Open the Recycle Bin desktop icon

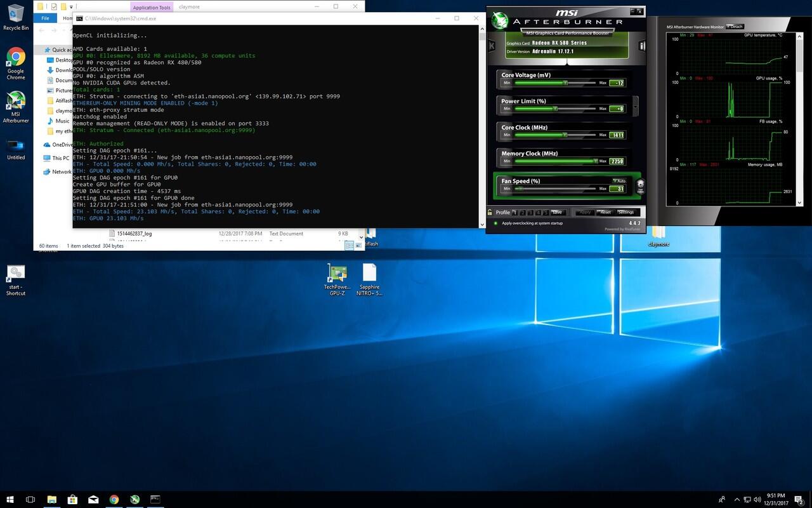[x=16, y=17]
